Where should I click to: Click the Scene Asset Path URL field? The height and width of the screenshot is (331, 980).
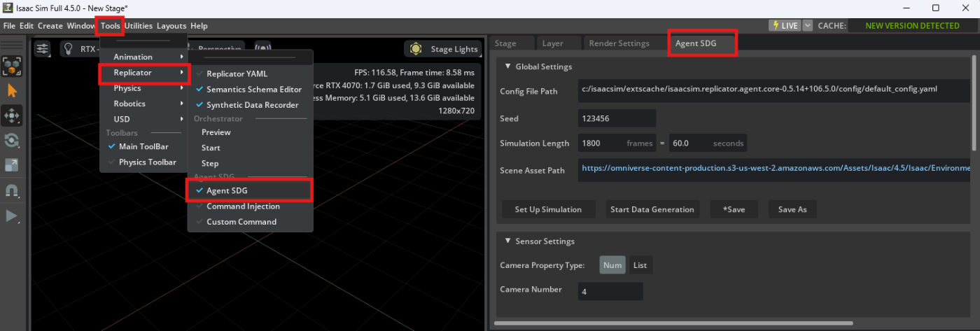tap(774, 169)
